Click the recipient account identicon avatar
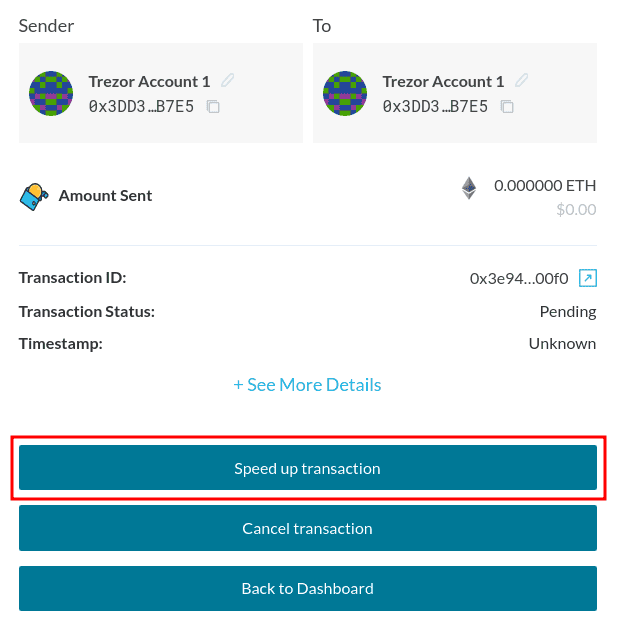The width and height of the screenshot is (617, 631). point(345,93)
